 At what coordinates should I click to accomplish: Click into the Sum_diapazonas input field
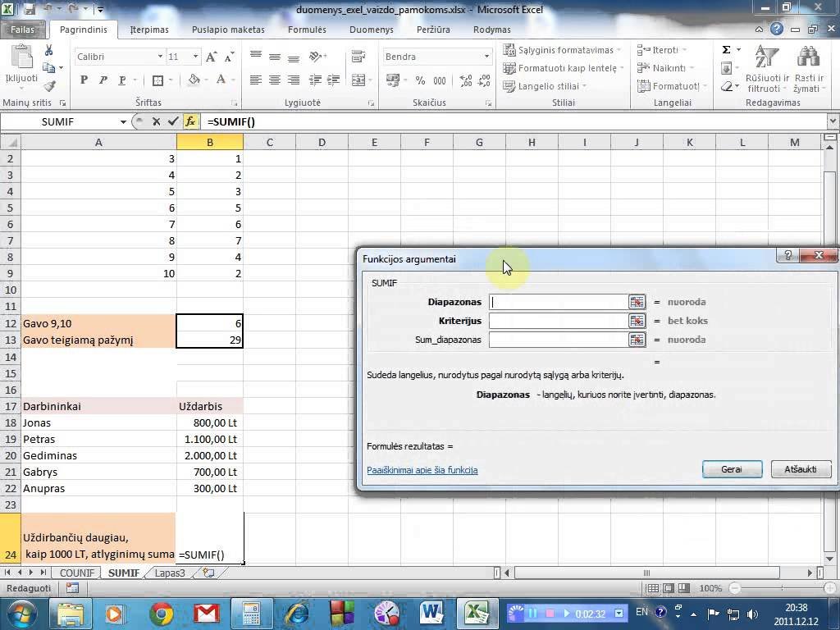click(x=559, y=340)
